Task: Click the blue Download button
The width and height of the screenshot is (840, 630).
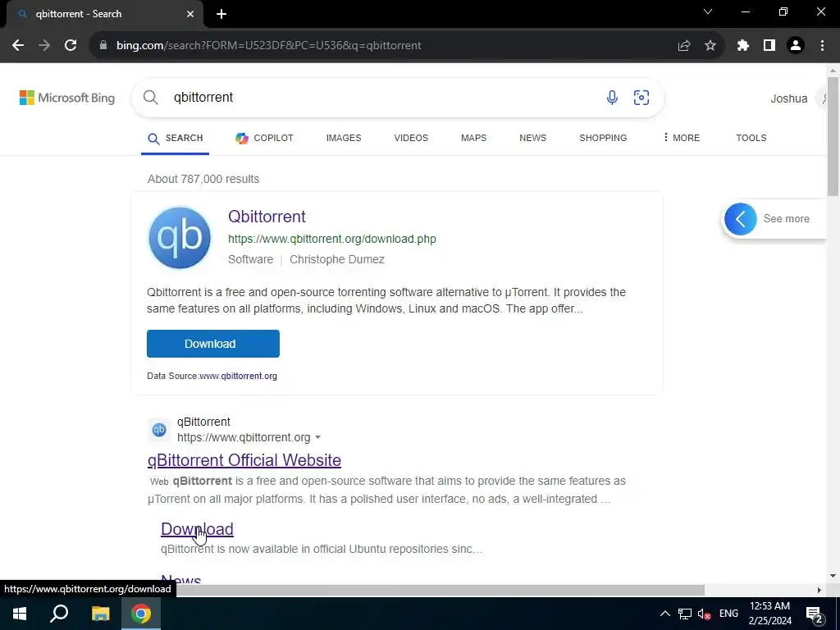Action: pos(213,344)
